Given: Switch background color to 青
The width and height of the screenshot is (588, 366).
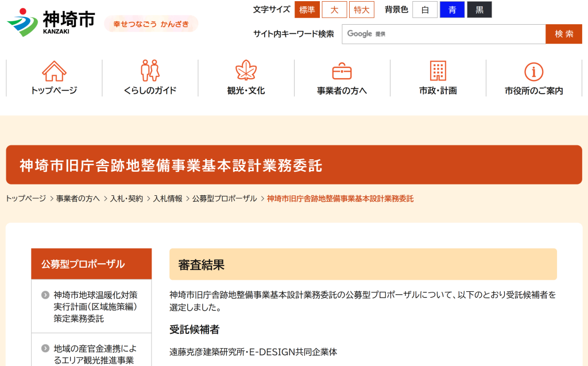Looking at the screenshot, I should coord(452,10).
